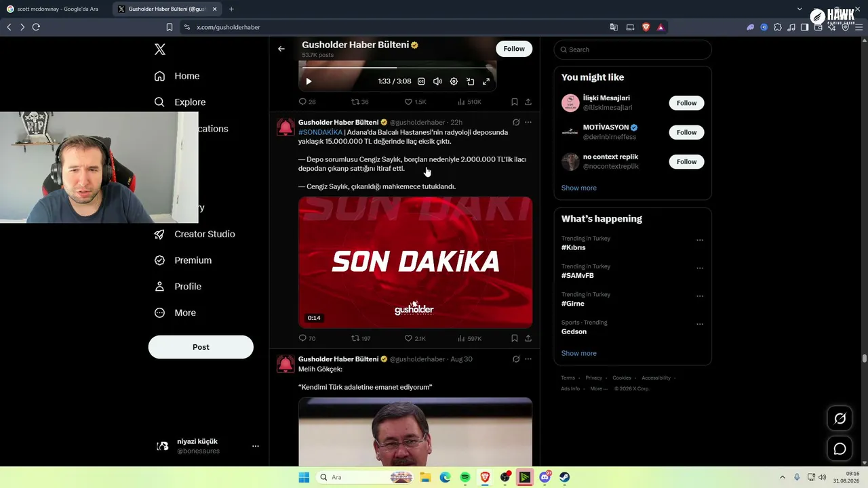Image resolution: width=868 pixels, height=488 pixels.
Task: Open the #SONDAKİKA hashtag link
Action: [320, 132]
